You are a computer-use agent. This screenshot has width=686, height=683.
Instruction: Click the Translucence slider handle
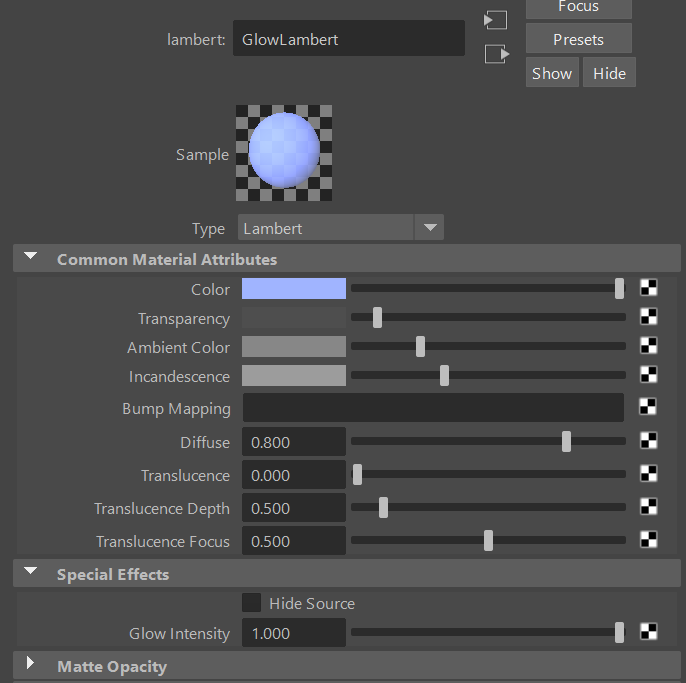pos(357,474)
